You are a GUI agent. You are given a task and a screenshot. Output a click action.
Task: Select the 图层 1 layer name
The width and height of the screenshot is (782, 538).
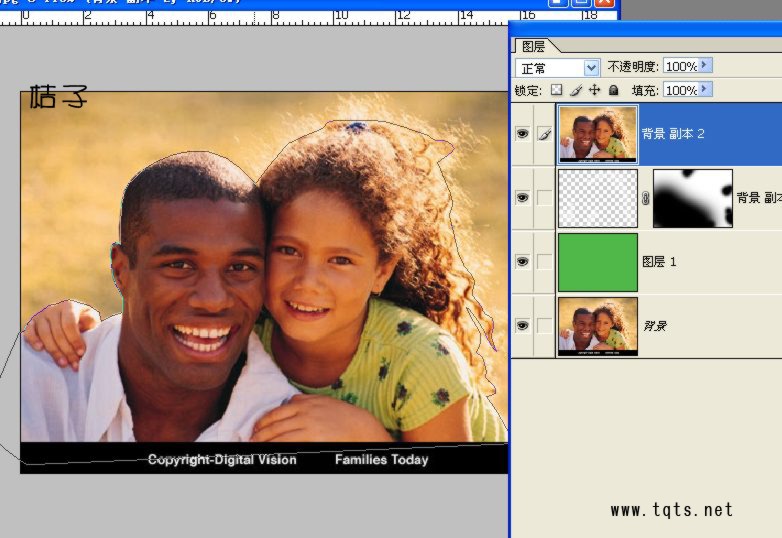tap(659, 261)
